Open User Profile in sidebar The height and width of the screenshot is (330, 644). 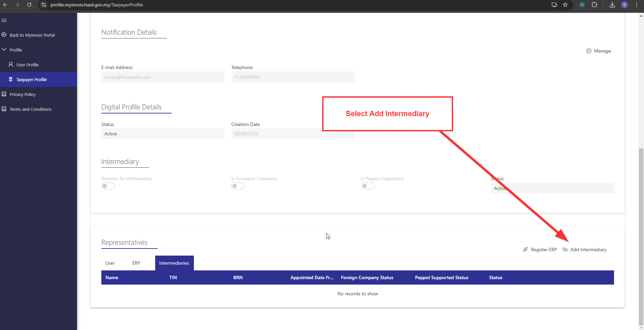28,65
